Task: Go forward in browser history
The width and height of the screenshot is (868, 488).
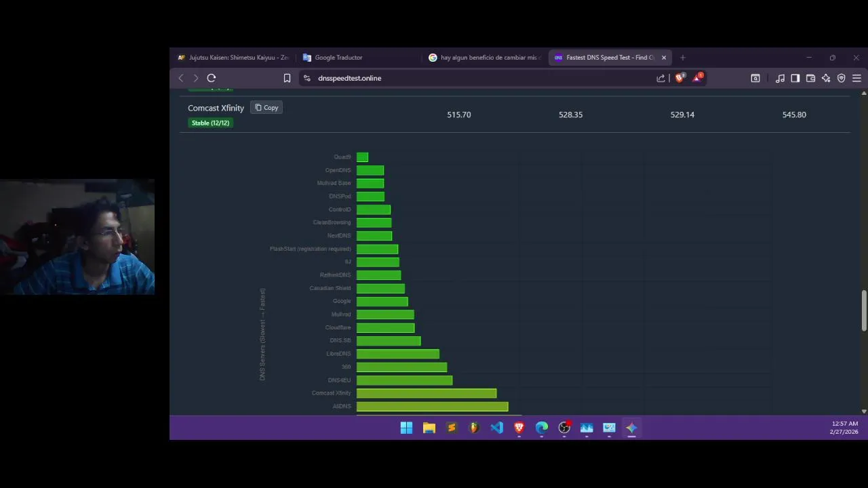Action: tap(195, 78)
